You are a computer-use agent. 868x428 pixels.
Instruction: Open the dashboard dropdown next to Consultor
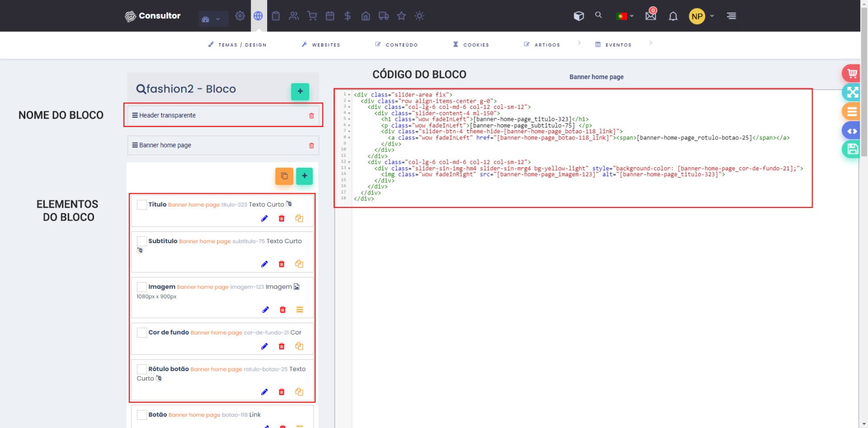(x=213, y=19)
